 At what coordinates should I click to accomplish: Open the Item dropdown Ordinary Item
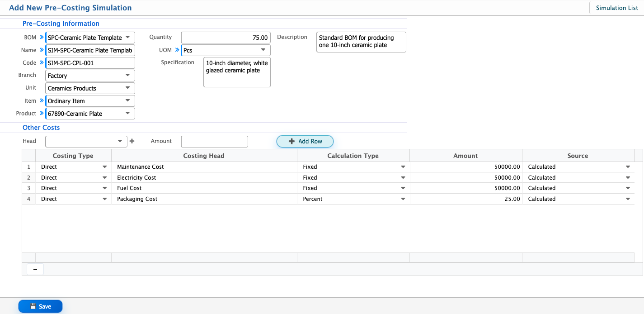90,101
